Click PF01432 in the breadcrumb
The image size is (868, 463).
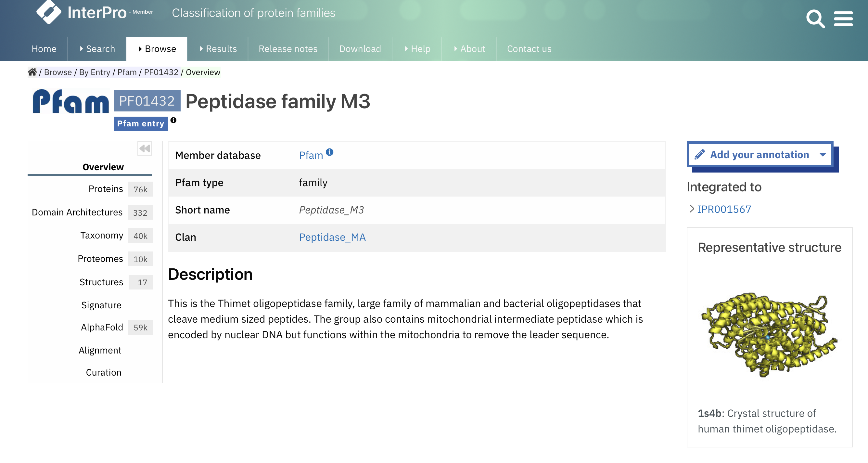pos(161,72)
